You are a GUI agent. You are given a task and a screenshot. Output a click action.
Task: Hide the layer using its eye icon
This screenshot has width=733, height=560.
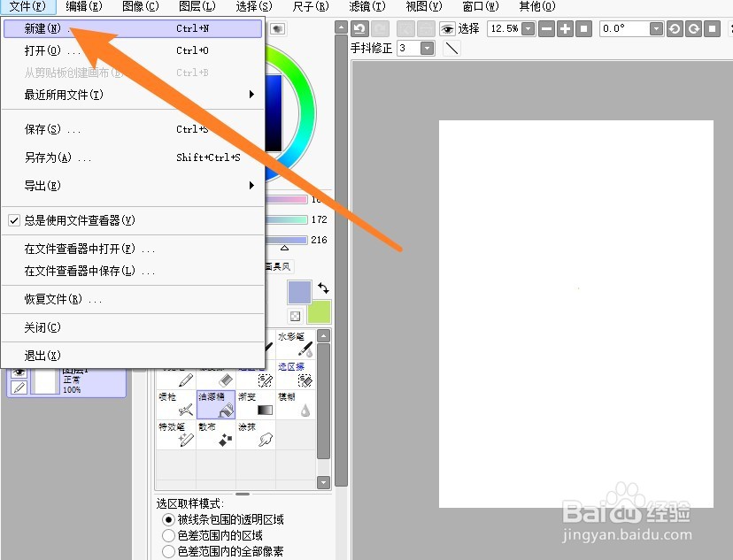[19, 372]
